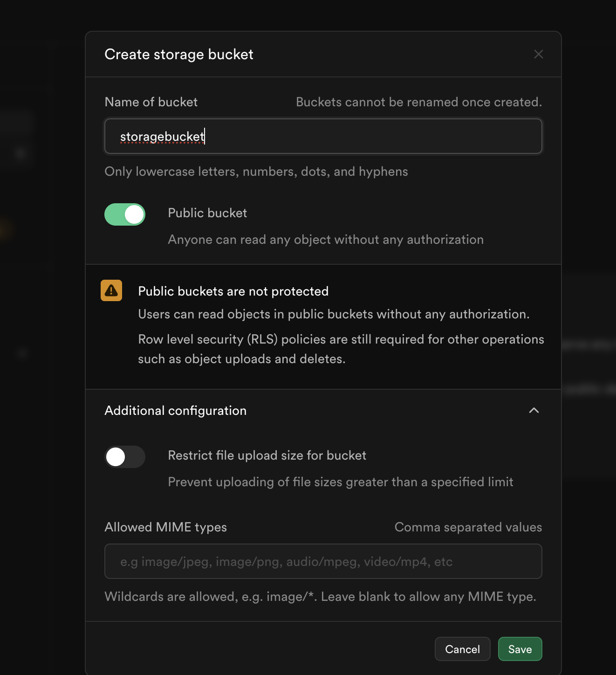Click inside the Name of bucket field
The width and height of the screenshot is (616, 675).
[323, 136]
